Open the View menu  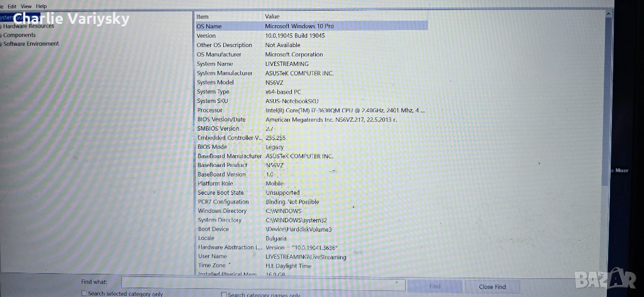(x=26, y=6)
